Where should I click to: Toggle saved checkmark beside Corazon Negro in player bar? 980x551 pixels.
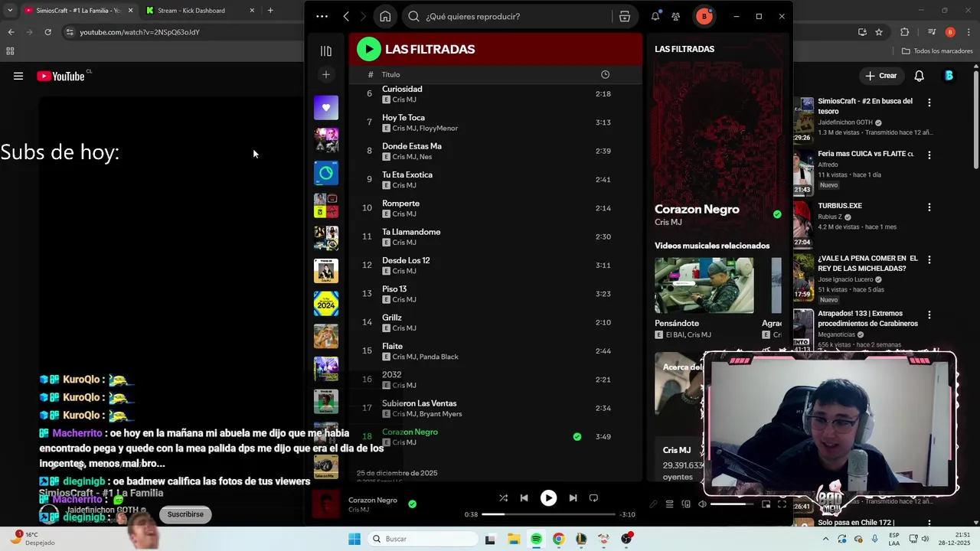click(412, 504)
